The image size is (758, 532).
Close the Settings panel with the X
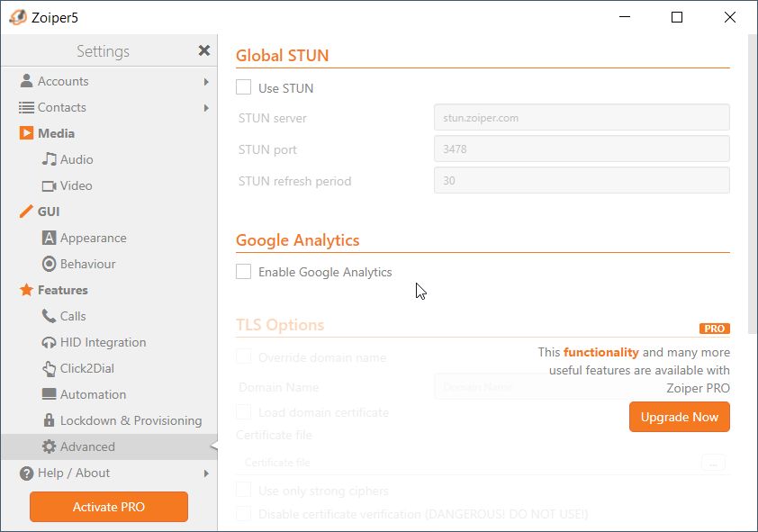[x=204, y=50]
